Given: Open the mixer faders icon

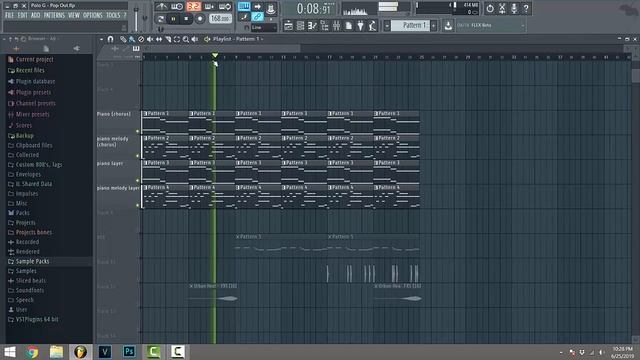Looking at the screenshot, I should (x=336, y=26).
